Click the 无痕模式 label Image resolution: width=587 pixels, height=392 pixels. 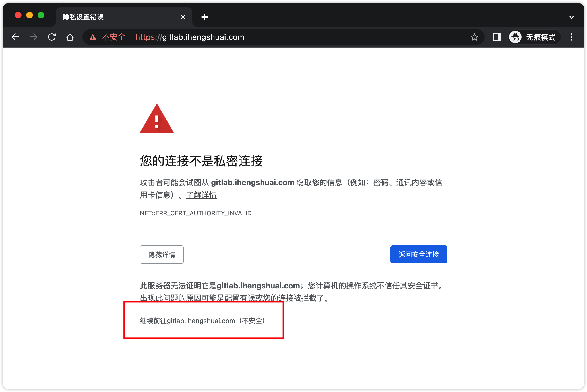click(541, 37)
